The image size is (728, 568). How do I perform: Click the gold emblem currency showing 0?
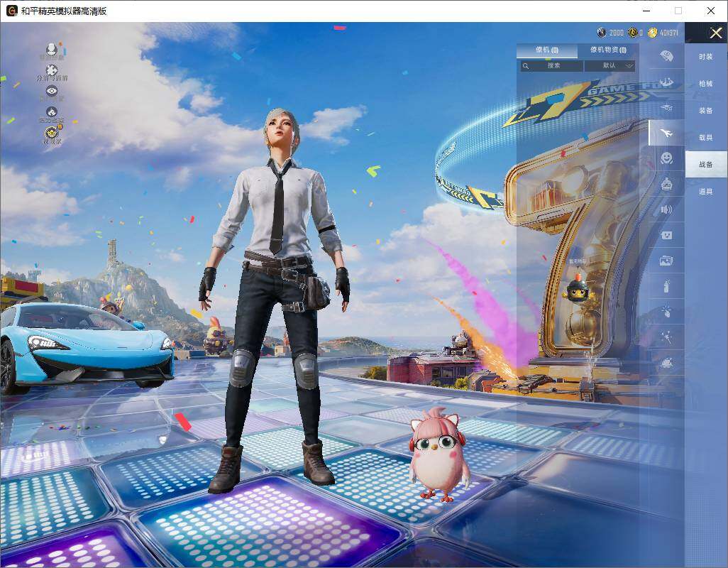pos(632,33)
